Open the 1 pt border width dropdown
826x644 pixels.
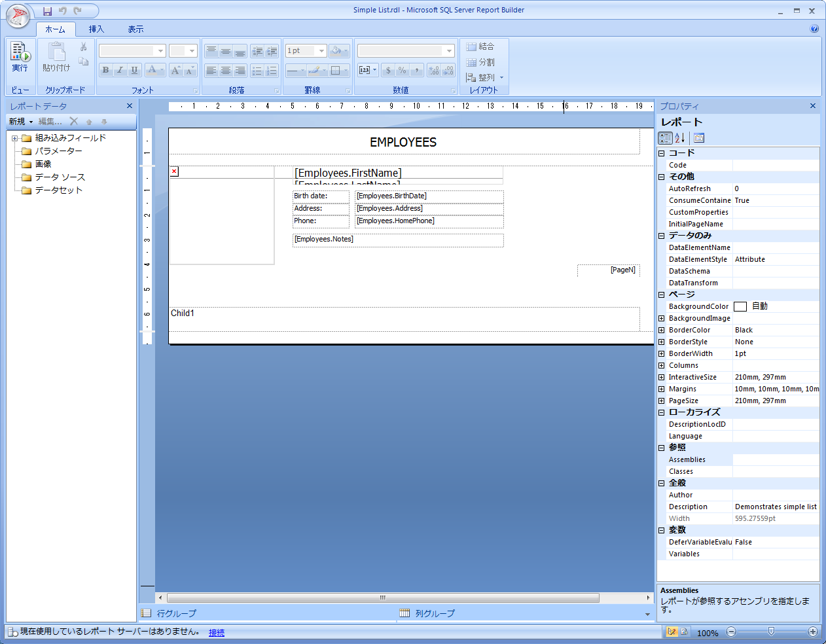pyautogui.click(x=321, y=50)
